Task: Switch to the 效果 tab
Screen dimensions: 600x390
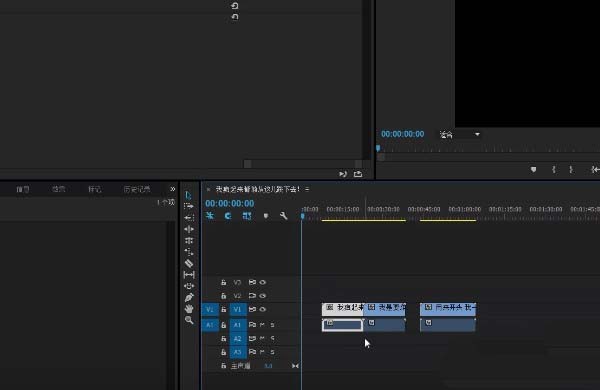Action: click(x=59, y=189)
